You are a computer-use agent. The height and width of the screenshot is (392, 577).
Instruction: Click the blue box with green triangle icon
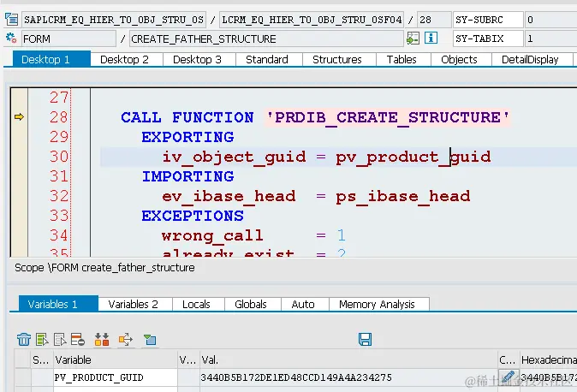[x=150, y=340]
